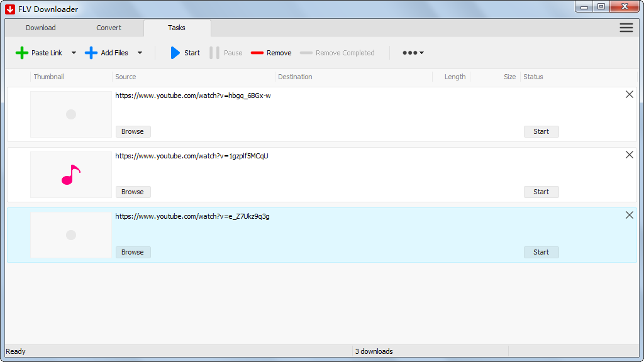Viewport: 644px width, 362px height.
Task: Remove the e_Z7Ukz9q3g task with its X
Action: point(629,215)
